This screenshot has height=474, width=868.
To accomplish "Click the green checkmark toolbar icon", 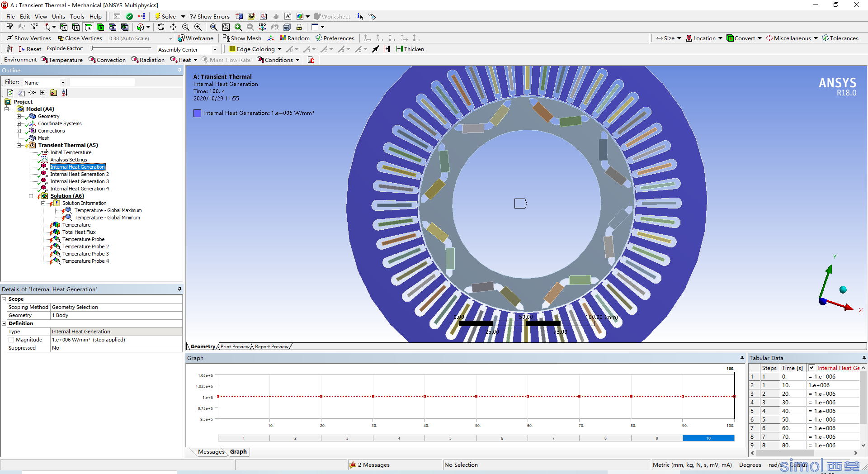I will click(x=129, y=16).
